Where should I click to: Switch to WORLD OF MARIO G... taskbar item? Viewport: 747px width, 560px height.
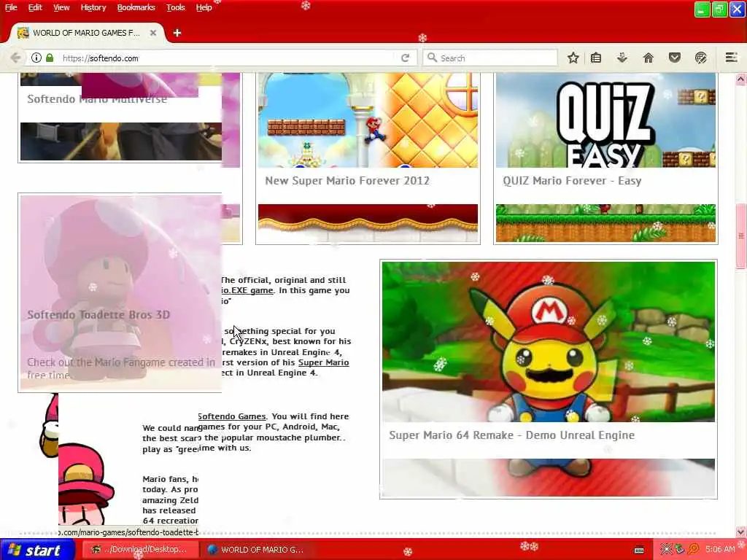(258, 550)
